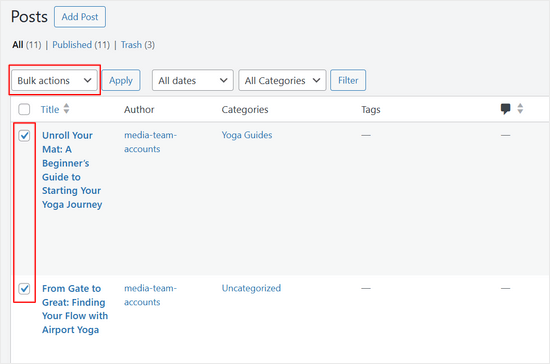The image size is (550, 364).
Task: Click the Categories column header
Action: tap(245, 109)
